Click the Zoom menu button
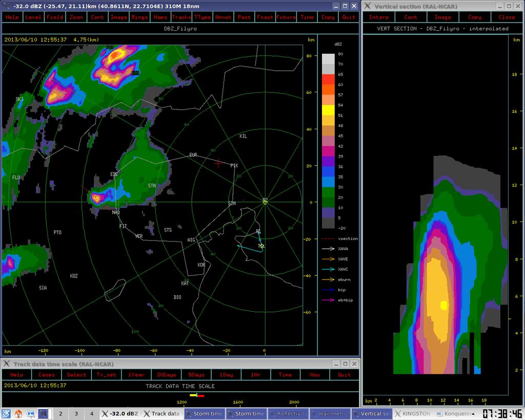 (76, 17)
